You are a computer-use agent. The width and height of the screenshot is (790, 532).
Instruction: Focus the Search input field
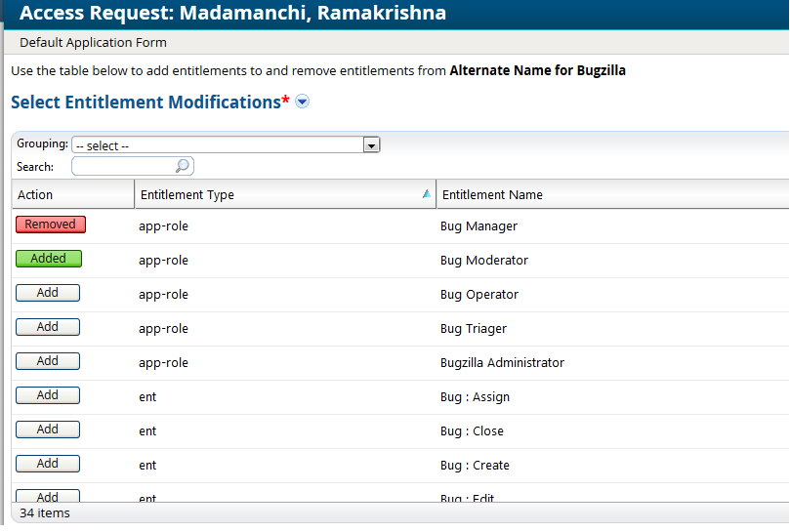click(123, 166)
